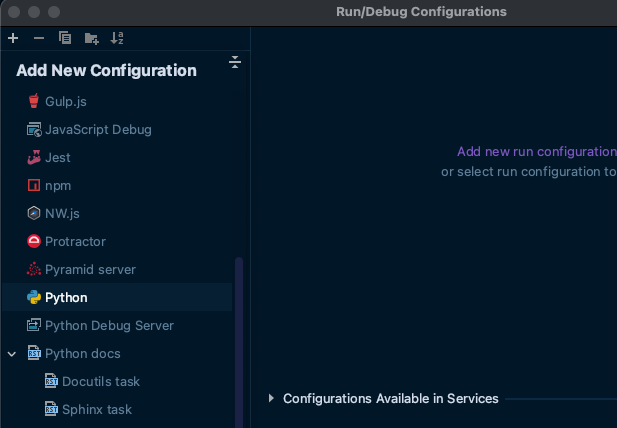This screenshot has width=617, height=428.
Task: Click the Docutils task RST icon
Action: tap(51, 381)
